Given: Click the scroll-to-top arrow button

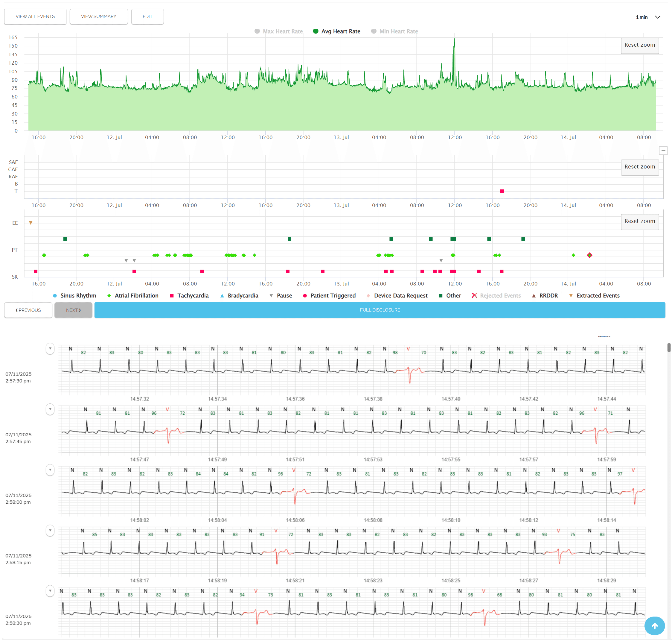Looking at the screenshot, I should 654,625.
